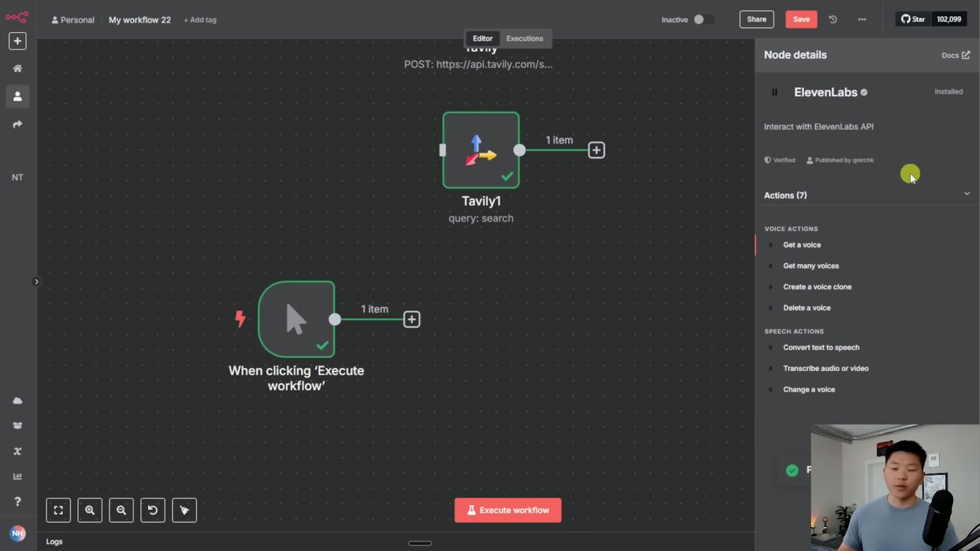This screenshot has height=551, width=980.
Task: Click the Execute workflow button
Action: click(508, 510)
